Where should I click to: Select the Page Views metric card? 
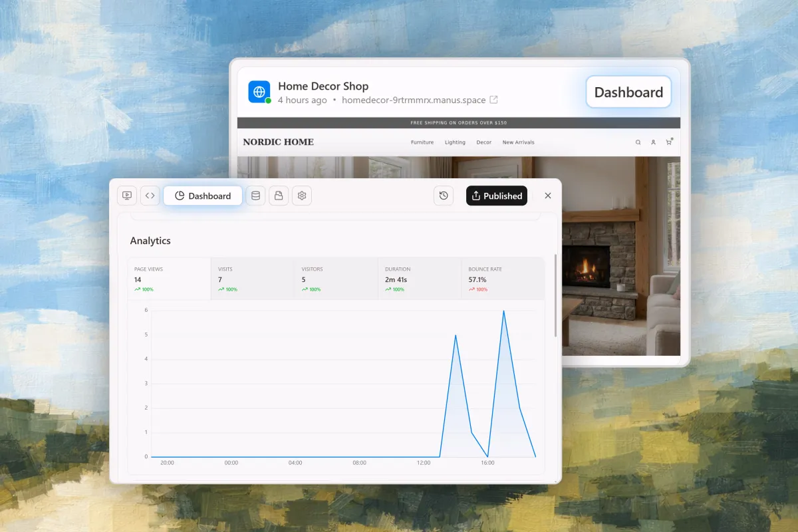pyautogui.click(x=170, y=279)
